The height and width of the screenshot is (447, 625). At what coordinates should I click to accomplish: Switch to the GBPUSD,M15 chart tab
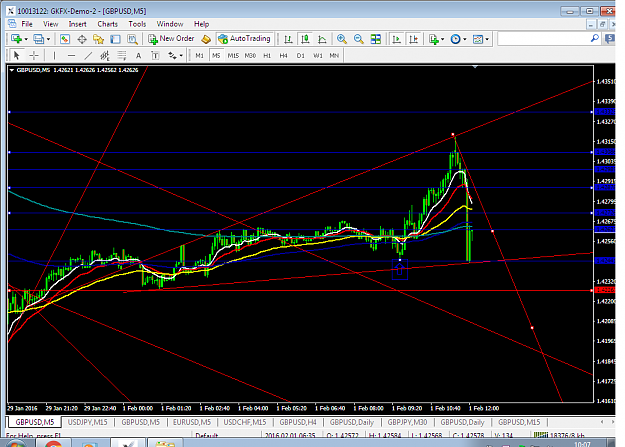[x=519, y=422]
